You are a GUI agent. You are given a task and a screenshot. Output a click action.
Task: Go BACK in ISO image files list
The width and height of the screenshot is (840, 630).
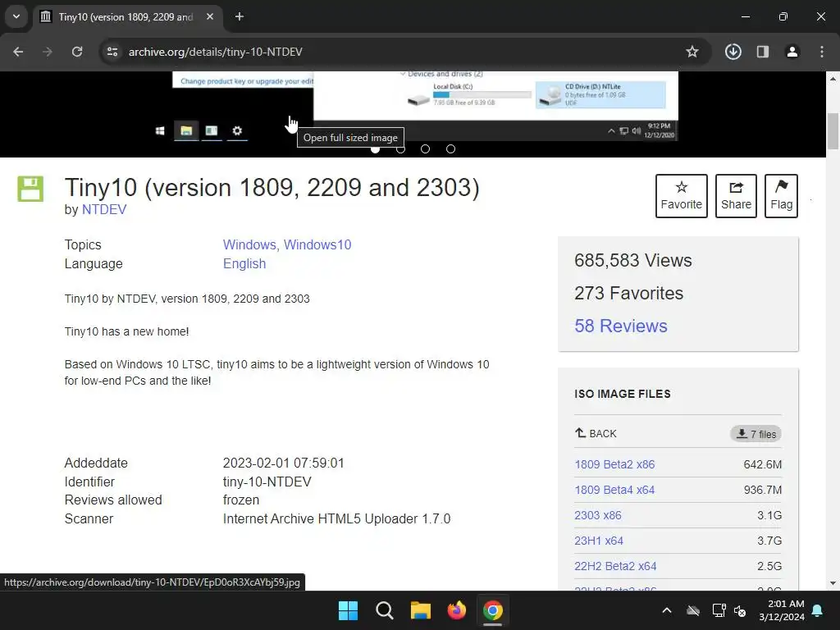[596, 433]
